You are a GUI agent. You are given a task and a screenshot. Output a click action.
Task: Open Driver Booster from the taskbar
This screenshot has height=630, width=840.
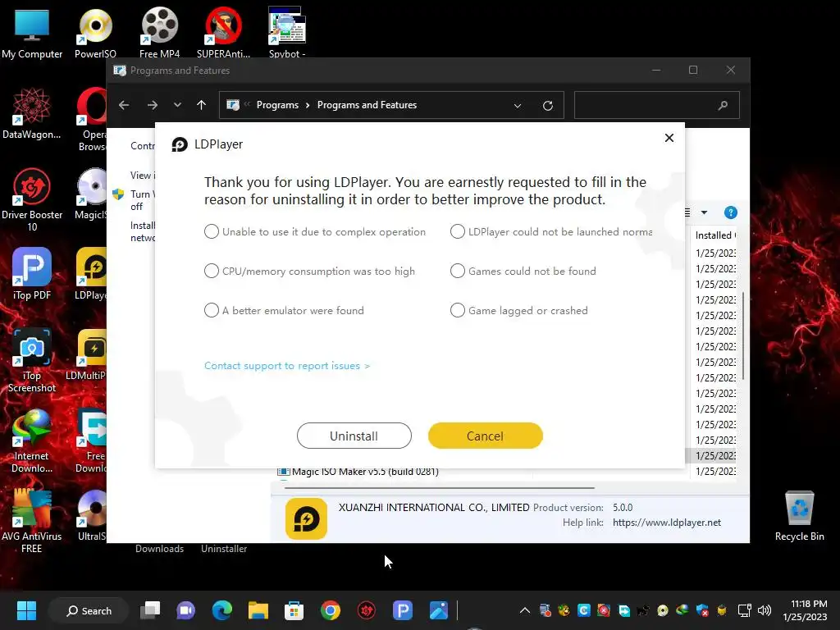click(367, 610)
